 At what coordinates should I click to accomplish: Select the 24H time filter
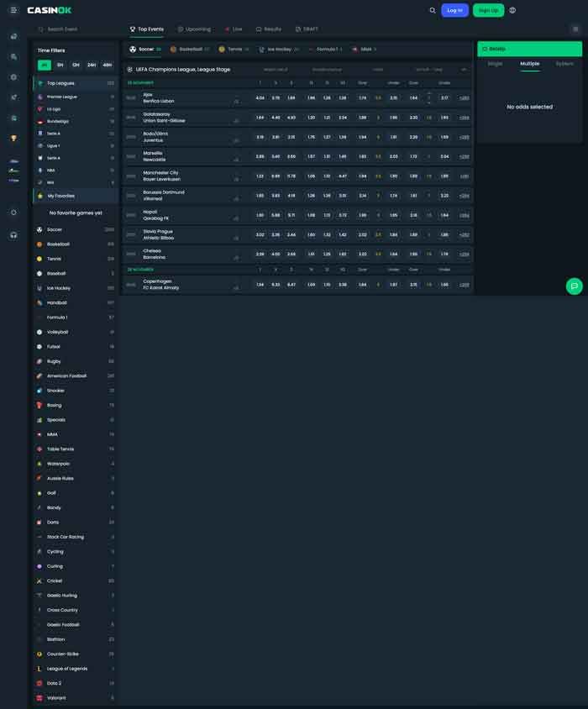point(92,65)
